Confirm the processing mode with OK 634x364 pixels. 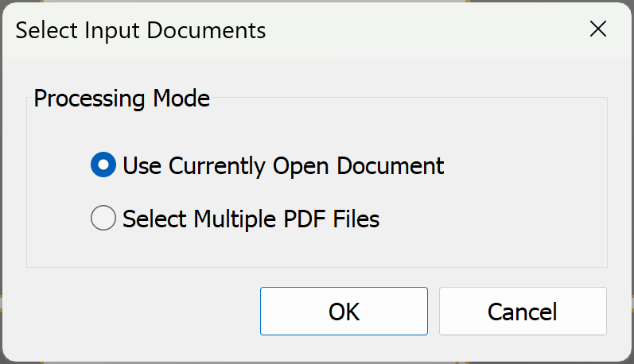coord(344,312)
